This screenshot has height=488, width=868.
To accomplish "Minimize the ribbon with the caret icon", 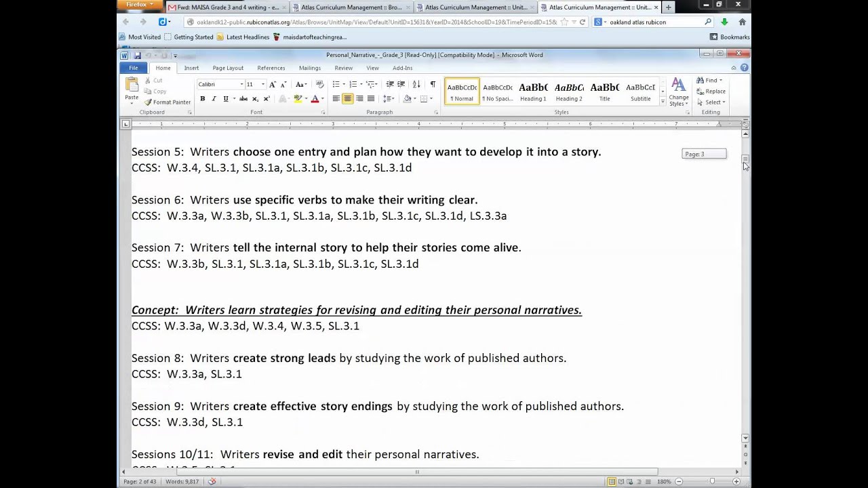I will (x=734, y=68).
